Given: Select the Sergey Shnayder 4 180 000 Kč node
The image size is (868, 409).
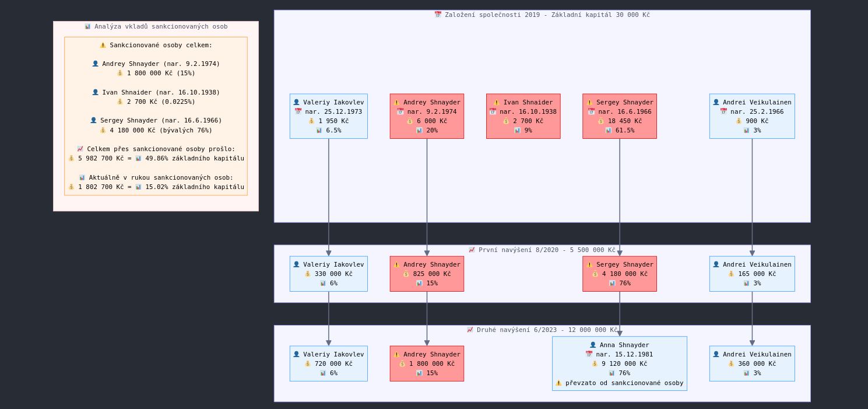Looking at the screenshot, I should 619,274.
